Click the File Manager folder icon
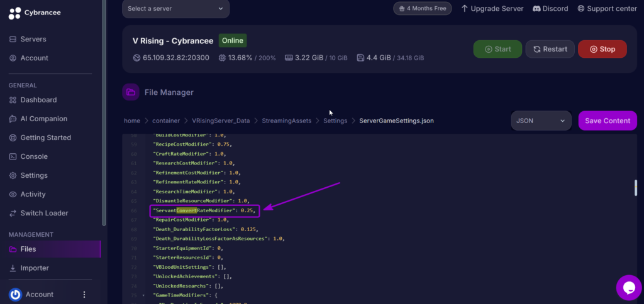 pos(131,92)
